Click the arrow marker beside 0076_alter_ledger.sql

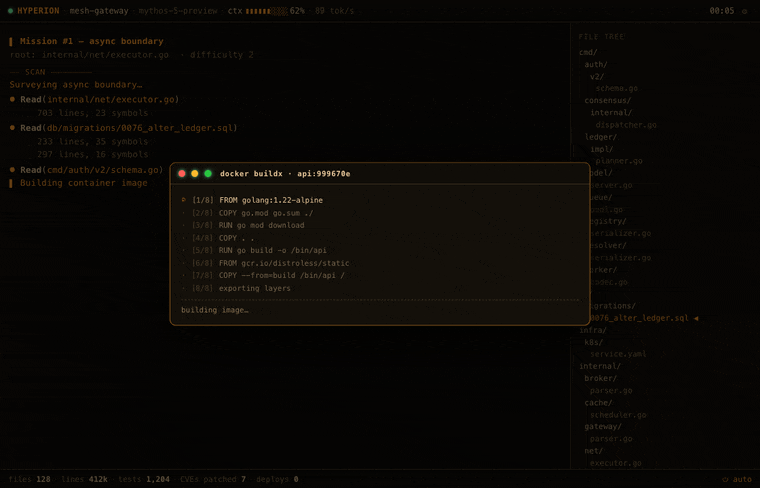[696, 318]
